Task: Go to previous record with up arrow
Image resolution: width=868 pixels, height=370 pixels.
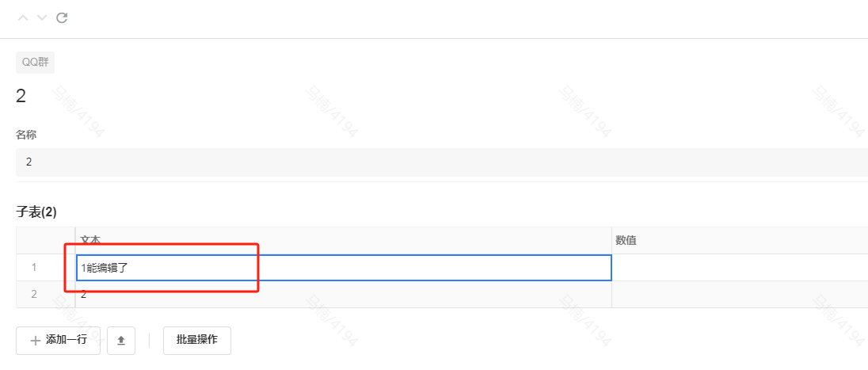Action: (23, 17)
